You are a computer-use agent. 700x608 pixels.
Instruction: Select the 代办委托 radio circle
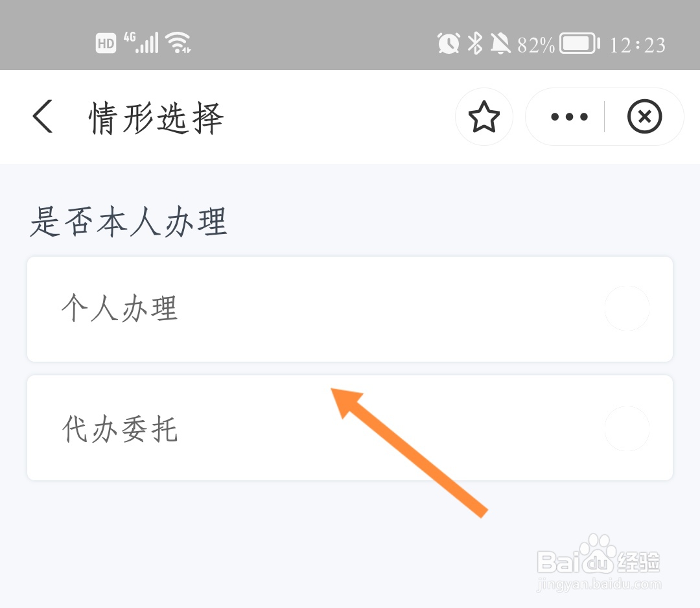(627, 428)
